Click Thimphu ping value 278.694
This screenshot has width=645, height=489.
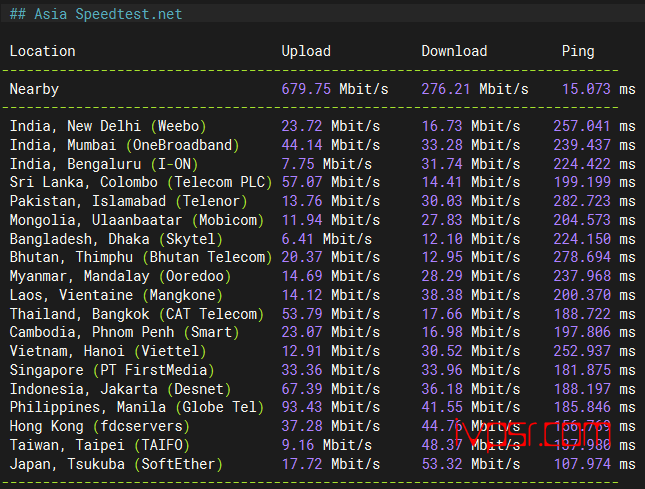[x=582, y=257]
